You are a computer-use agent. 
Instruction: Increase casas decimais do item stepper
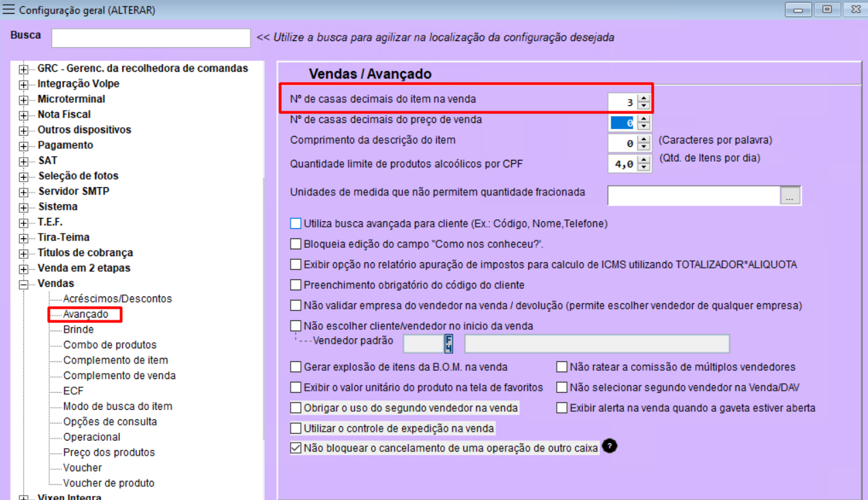coord(644,98)
